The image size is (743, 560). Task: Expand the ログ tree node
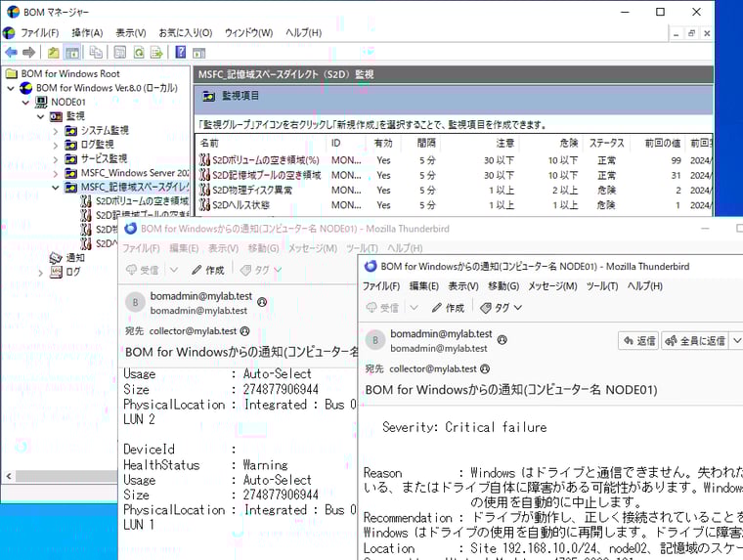pos(41,273)
